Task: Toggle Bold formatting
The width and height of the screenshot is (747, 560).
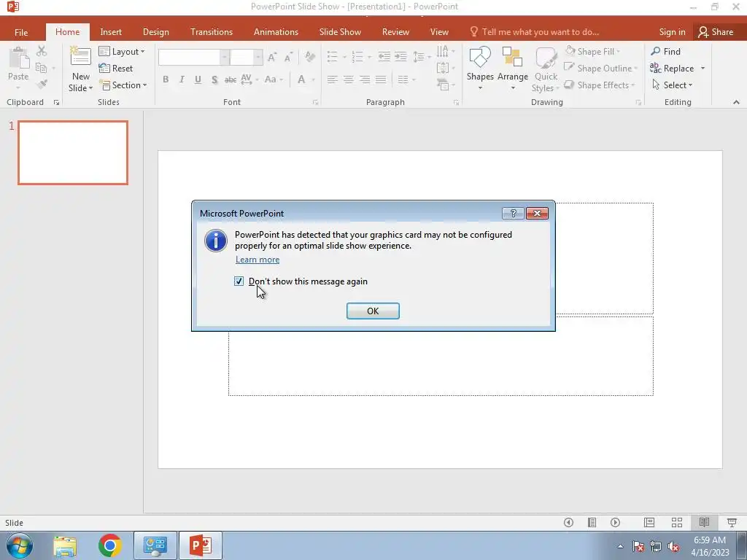Action: [166, 79]
